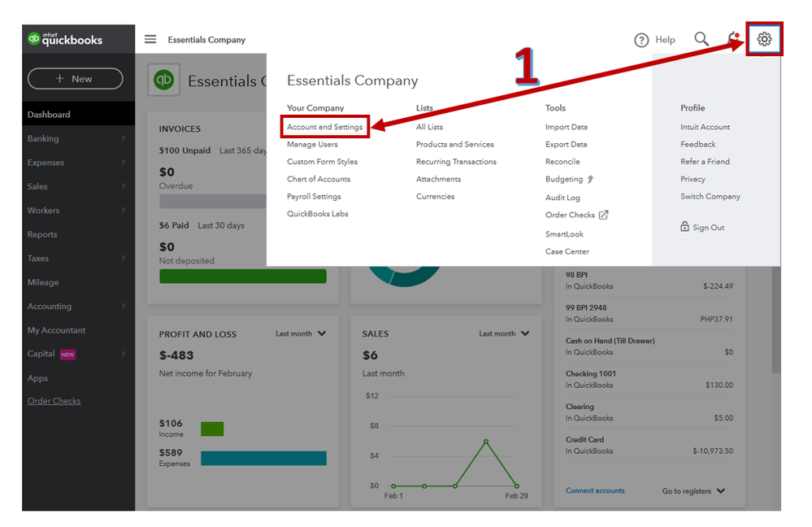The image size is (812, 527).
Task: Expand Banking sidebar chevron
Action: tap(124, 137)
